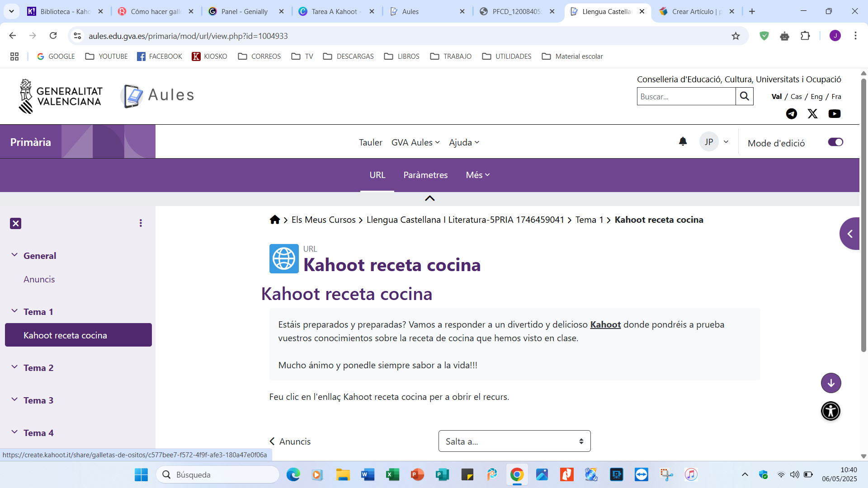This screenshot has height=488, width=868.
Task: Disable Mode d'edició toggle
Action: tap(835, 141)
